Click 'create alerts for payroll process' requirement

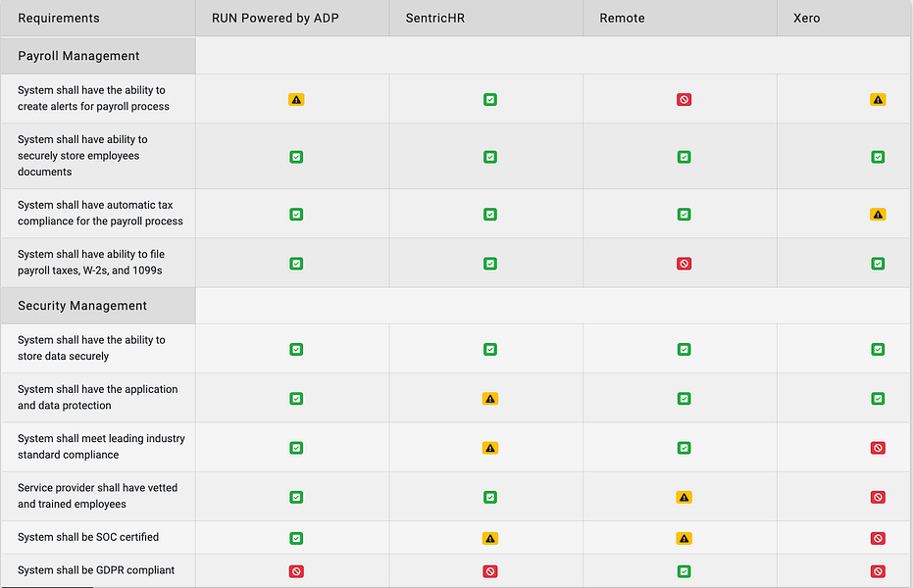click(93, 98)
